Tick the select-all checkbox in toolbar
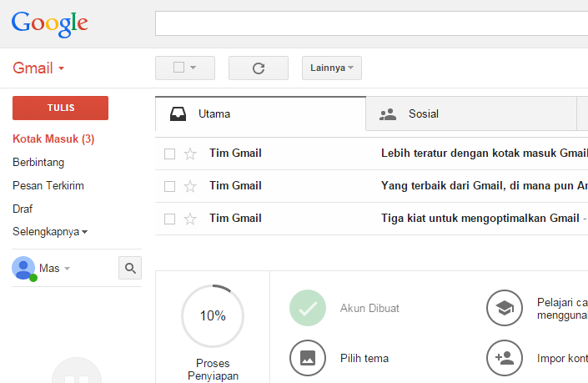The height and width of the screenshot is (383, 588). pos(178,68)
